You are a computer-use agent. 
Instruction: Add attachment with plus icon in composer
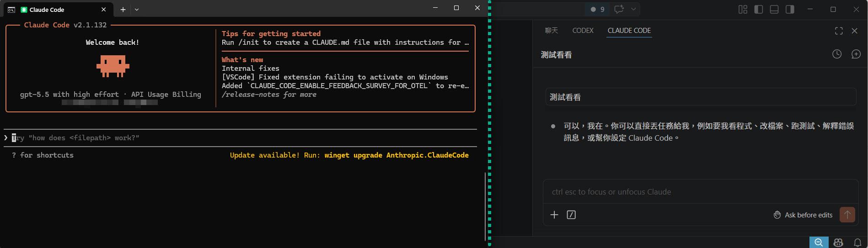point(554,215)
